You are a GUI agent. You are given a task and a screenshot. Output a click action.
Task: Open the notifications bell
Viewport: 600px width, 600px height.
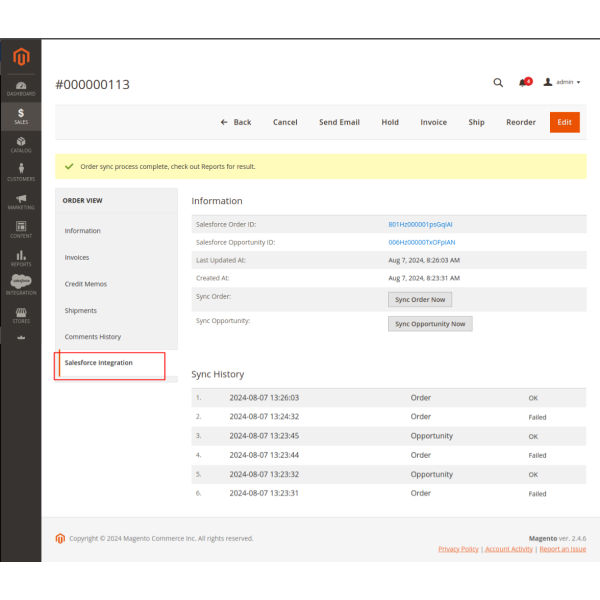523,82
